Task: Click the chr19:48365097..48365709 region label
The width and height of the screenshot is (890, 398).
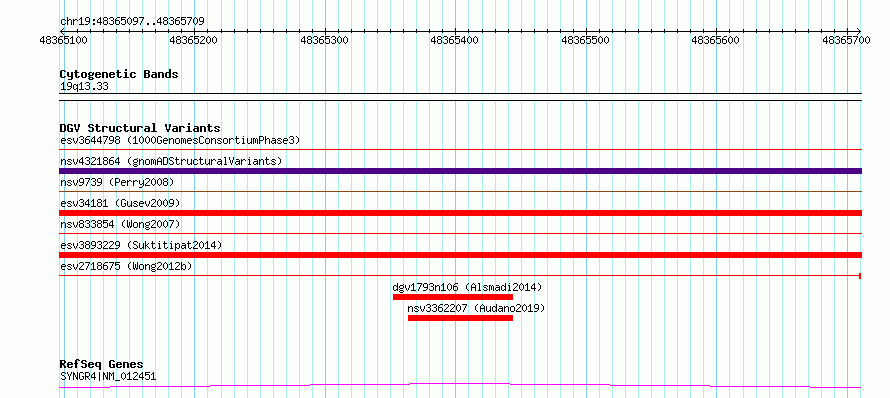Action: [132, 22]
